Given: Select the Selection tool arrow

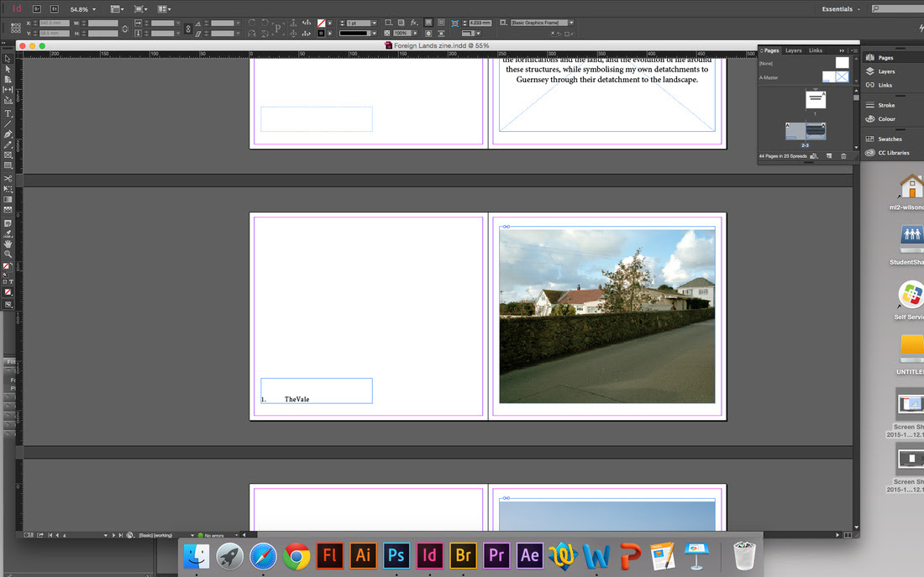Looking at the screenshot, I should tap(8, 59).
